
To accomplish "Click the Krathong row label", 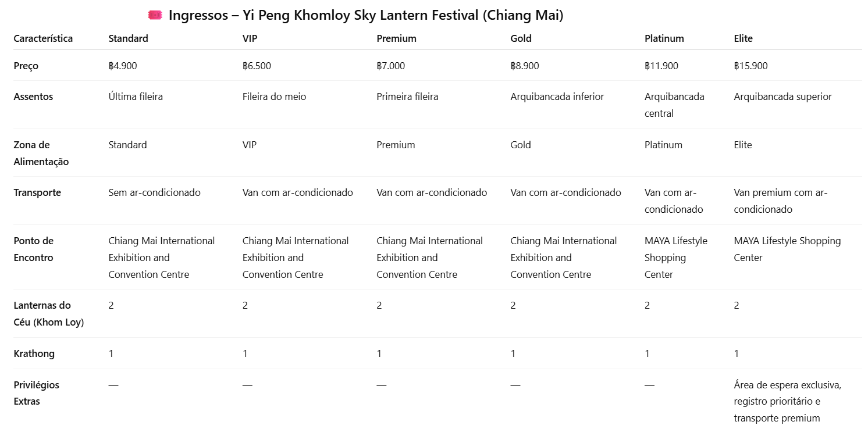I will [34, 353].
